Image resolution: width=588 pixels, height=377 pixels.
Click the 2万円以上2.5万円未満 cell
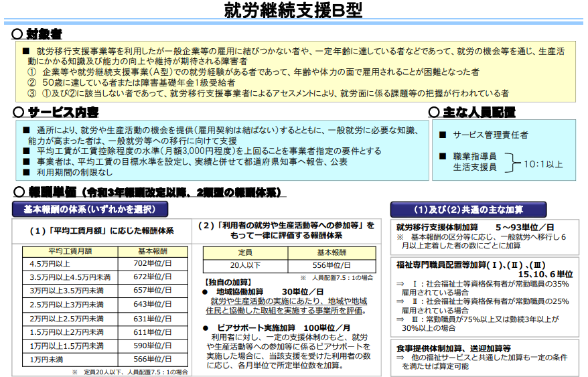coord(70,319)
